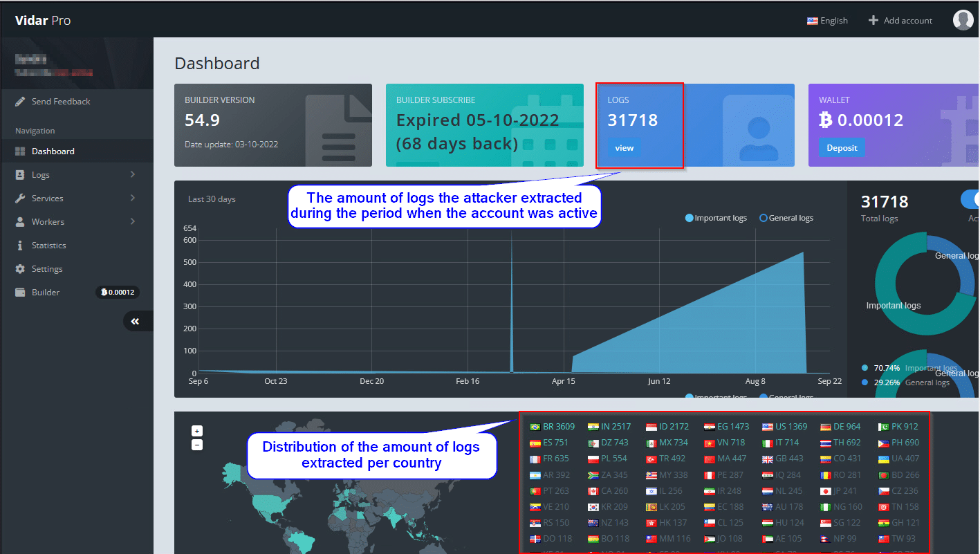Screen dimensions: 980x554
Task: Click the Deposit button in Wallet card
Action: (x=842, y=148)
